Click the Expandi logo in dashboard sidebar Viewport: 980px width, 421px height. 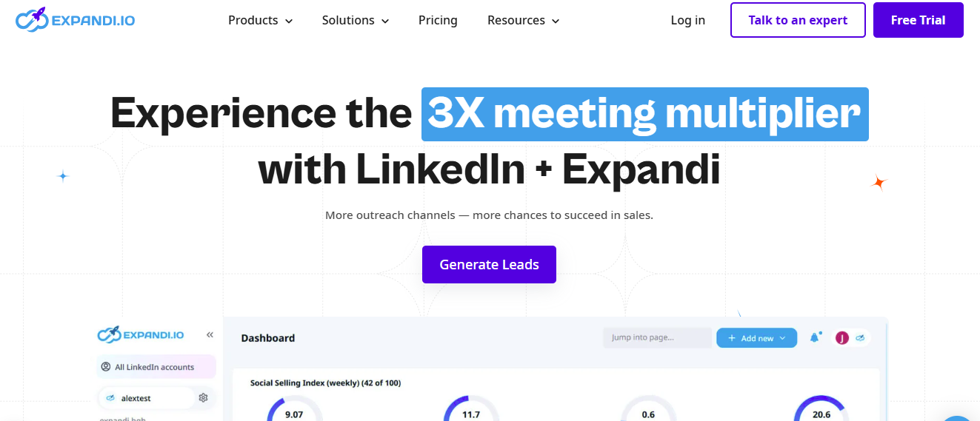coord(141,335)
